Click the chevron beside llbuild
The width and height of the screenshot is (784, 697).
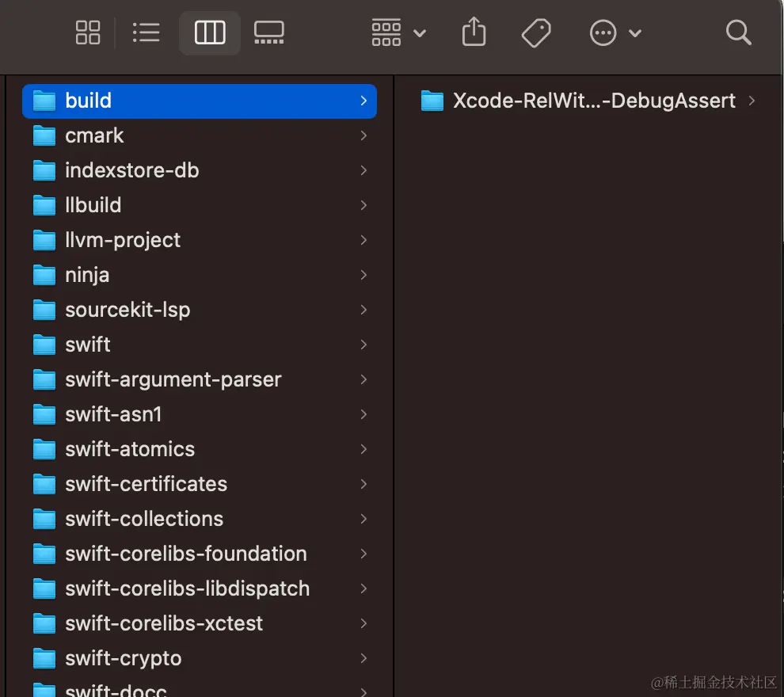pyautogui.click(x=363, y=205)
